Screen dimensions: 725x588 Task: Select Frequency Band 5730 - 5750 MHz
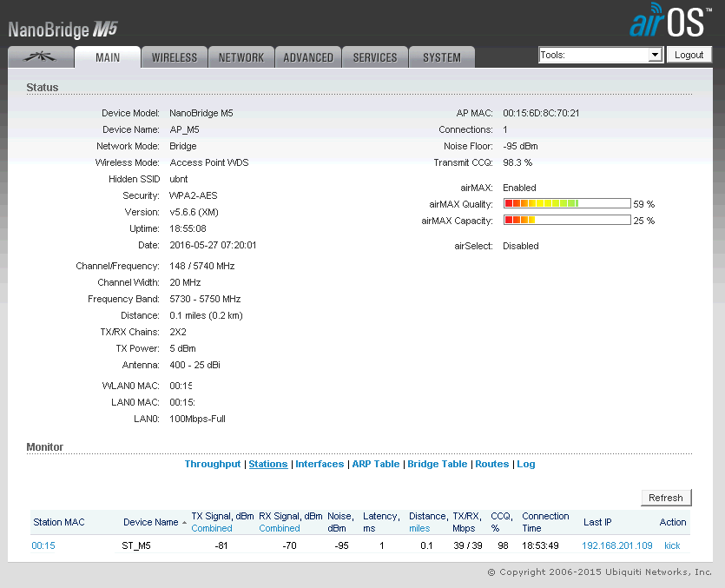click(x=205, y=299)
